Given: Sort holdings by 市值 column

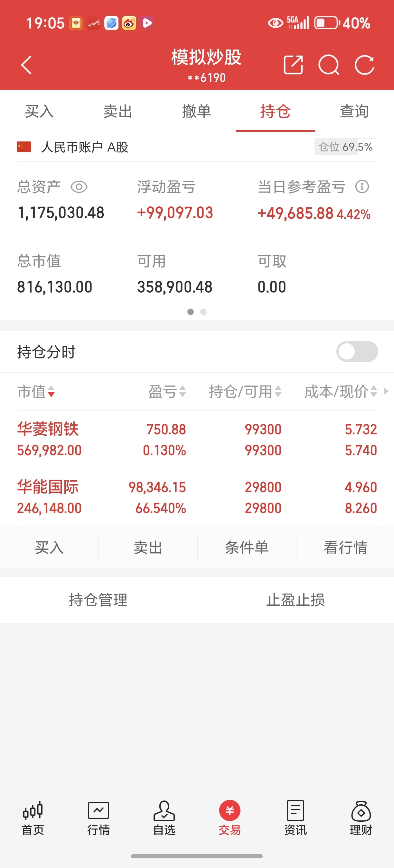Looking at the screenshot, I should tap(36, 392).
